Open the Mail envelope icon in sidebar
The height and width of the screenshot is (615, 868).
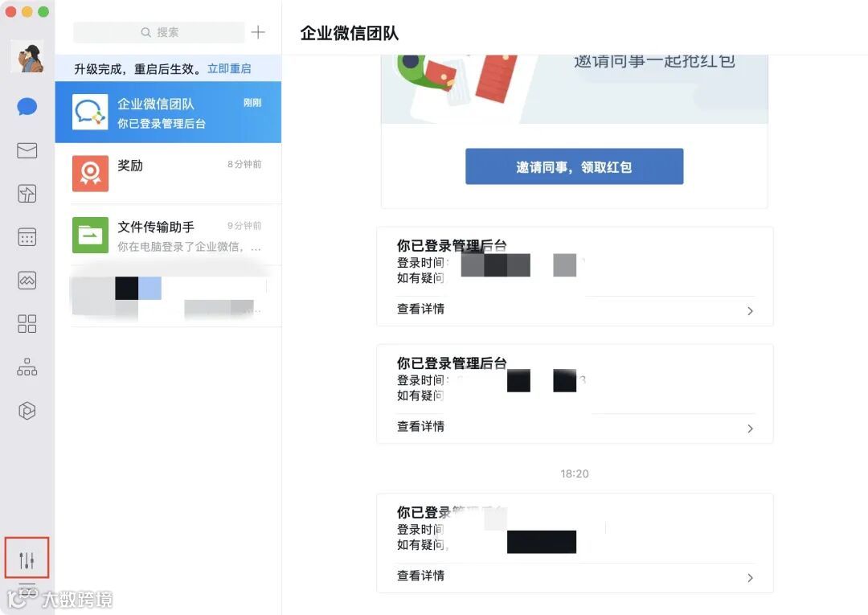(27, 150)
